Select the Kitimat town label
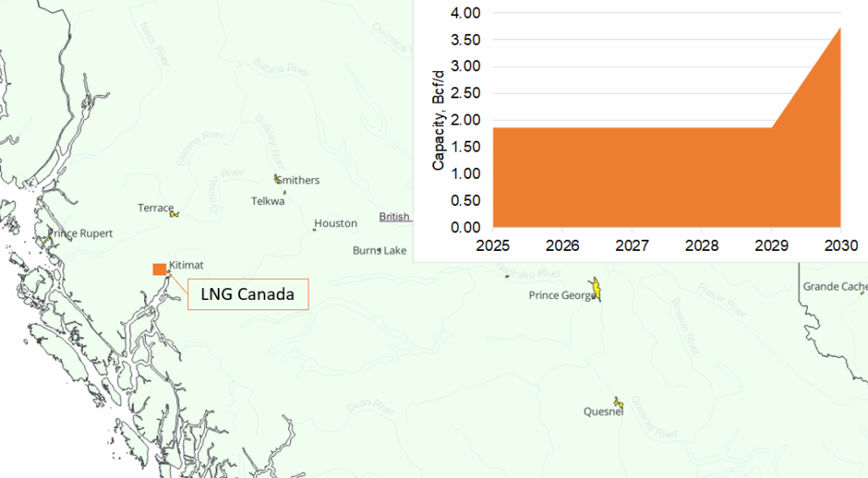The image size is (868, 478). tap(186, 265)
